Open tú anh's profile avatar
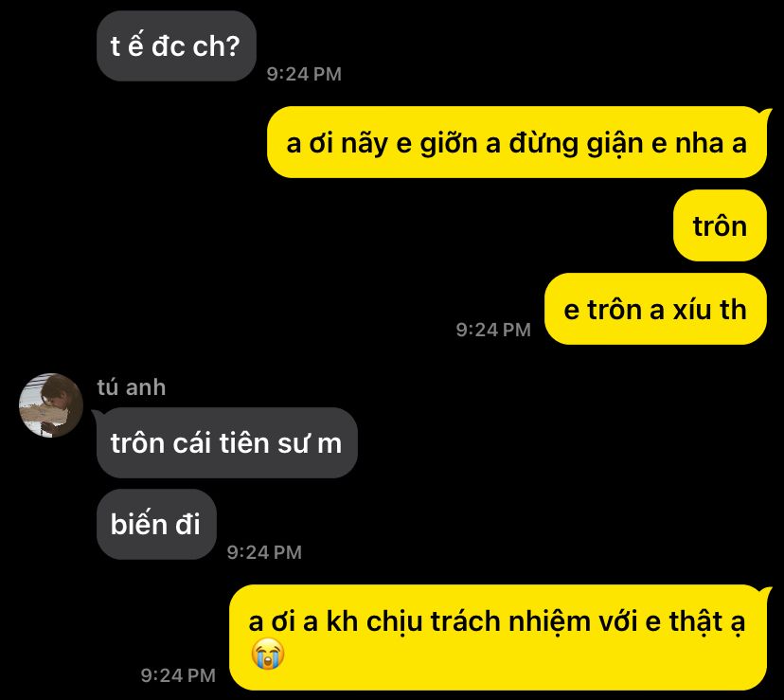The image size is (784, 700). [51, 405]
